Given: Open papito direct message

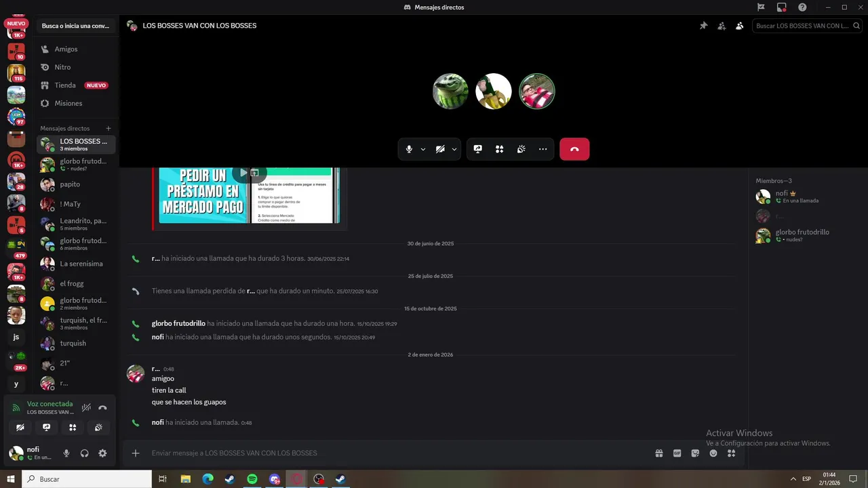Looking at the screenshot, I should coord(76,184).
